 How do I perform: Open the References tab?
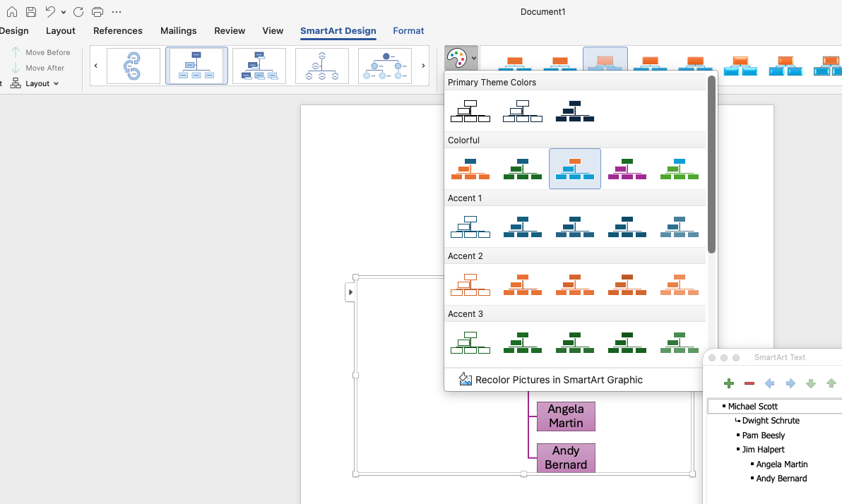tap(117, 30)
